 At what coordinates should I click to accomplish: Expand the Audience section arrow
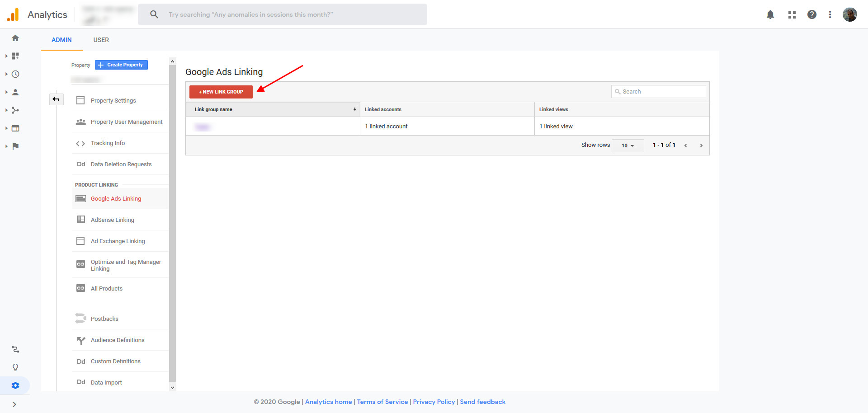[6, 92]
